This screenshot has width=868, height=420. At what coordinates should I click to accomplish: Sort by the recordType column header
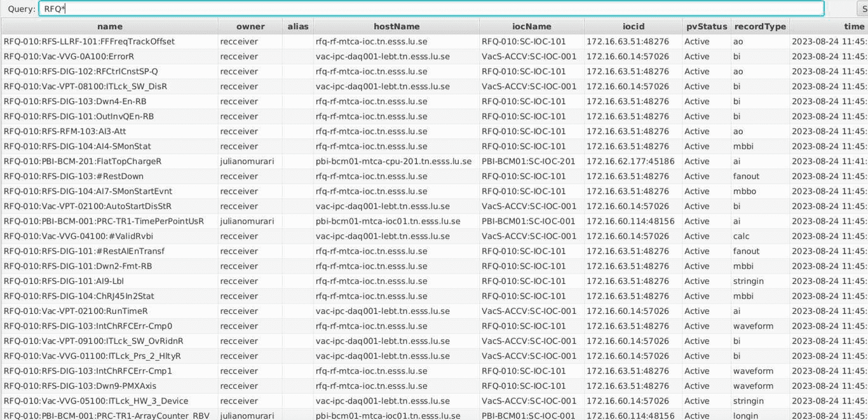click(759, 27)
